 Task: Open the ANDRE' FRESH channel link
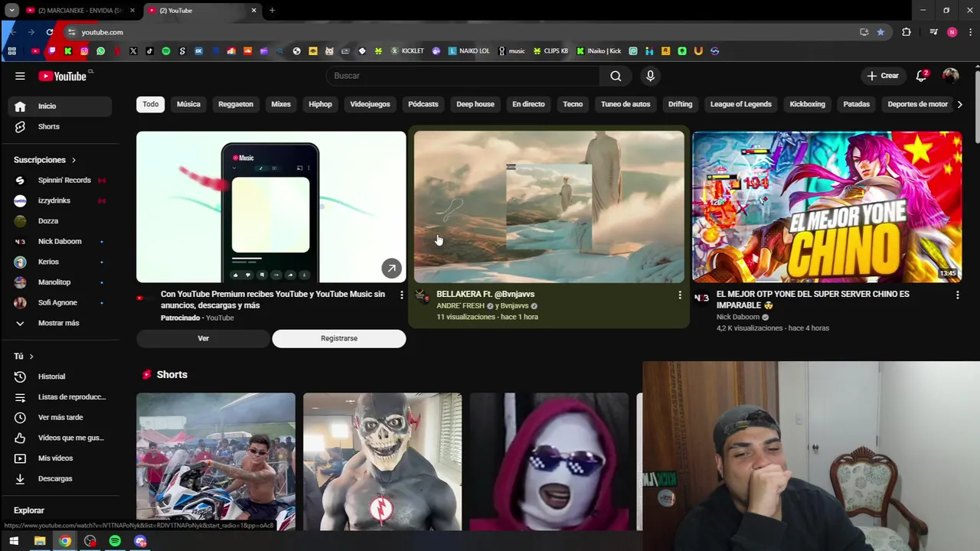tap(460, 306)
